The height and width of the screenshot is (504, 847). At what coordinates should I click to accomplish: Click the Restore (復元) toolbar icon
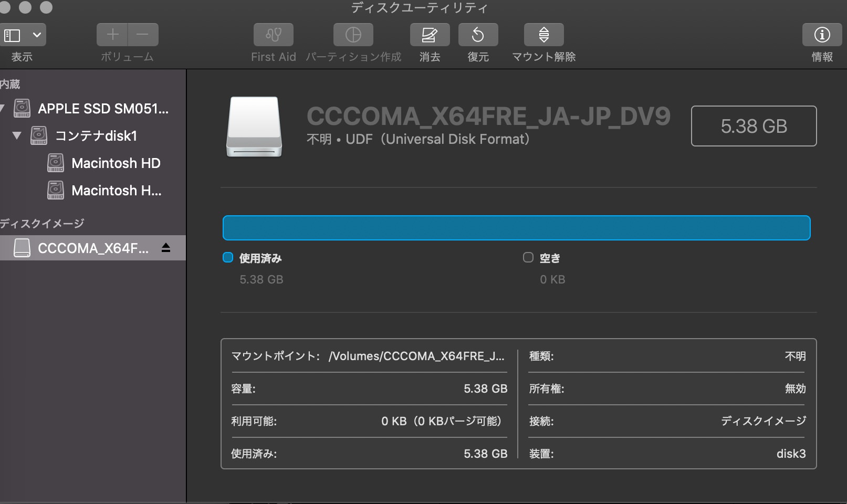[478, 35]
